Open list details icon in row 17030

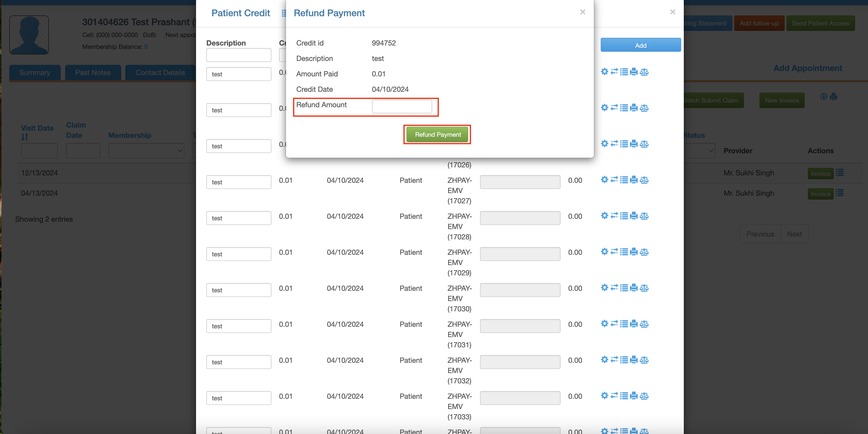[624, 288]
